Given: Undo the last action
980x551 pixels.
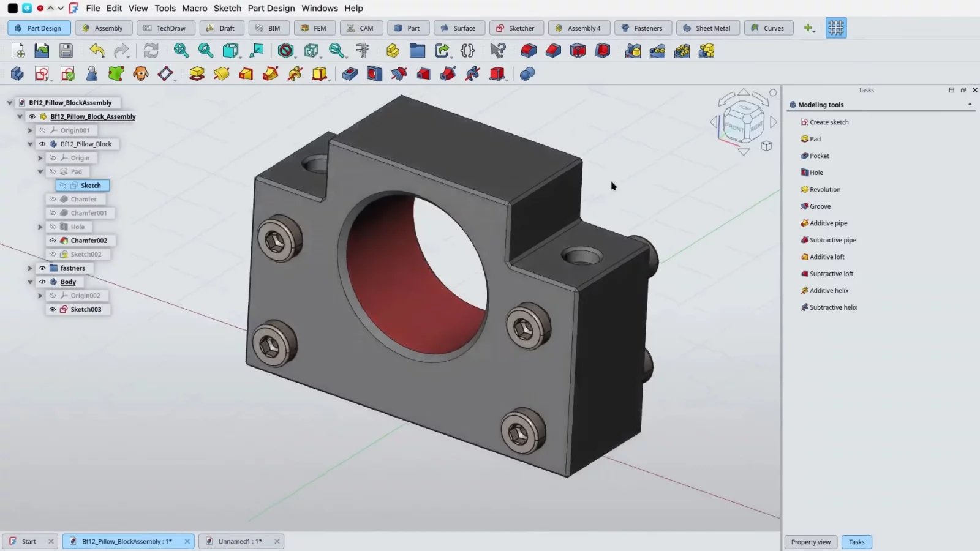Looking at the screenshot, I should 97,51.
